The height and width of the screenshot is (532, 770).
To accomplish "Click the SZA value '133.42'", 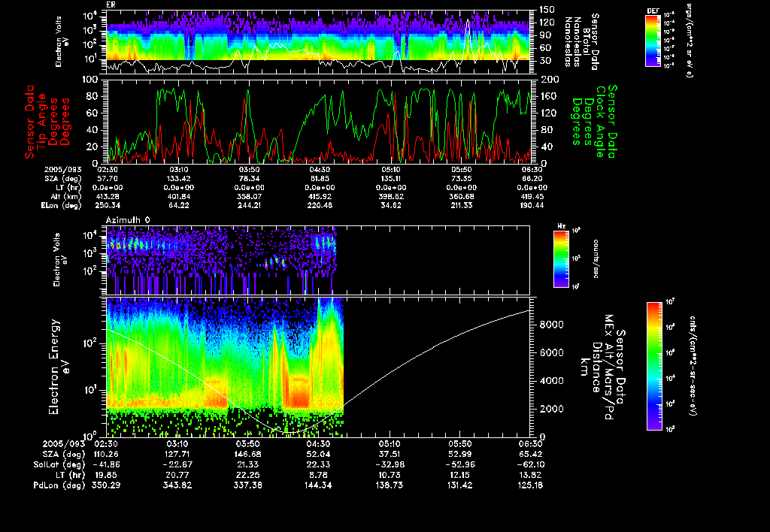I will 178,179.
